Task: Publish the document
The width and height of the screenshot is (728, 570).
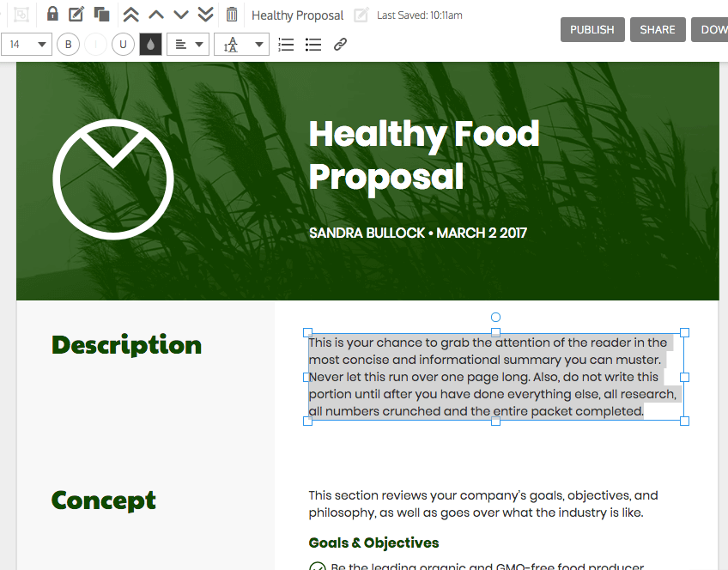Action: 591,29
